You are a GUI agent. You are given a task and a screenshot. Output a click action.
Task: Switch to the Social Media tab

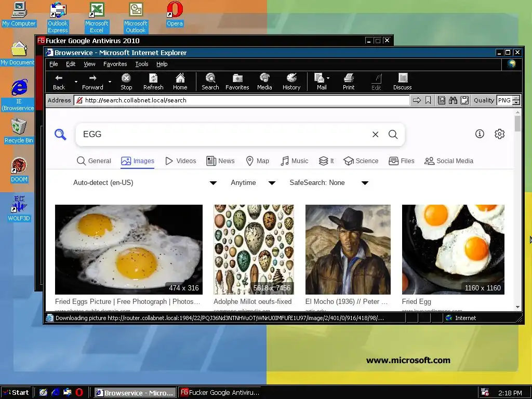pos(448,161)
